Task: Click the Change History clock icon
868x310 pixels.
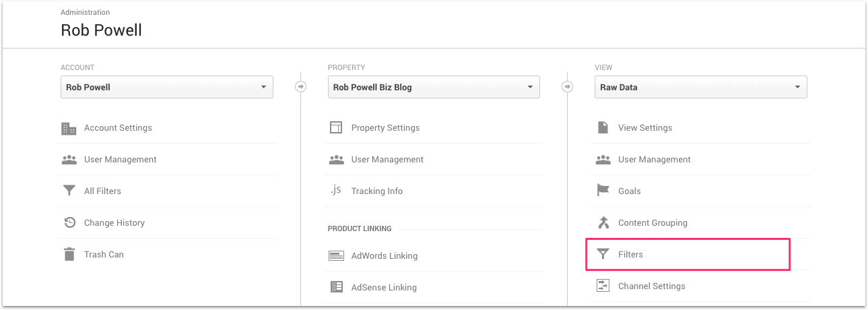Action: [69, 223]
